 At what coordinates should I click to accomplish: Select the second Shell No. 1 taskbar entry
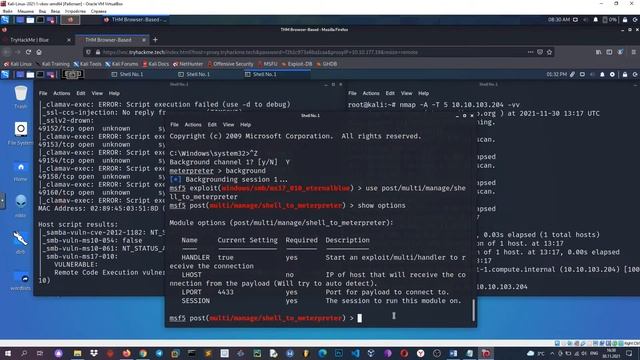pos(194,74)
